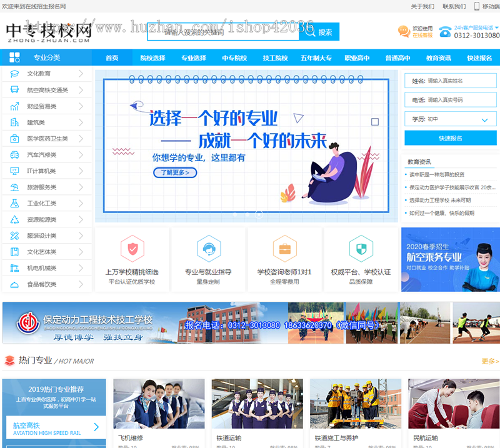Click the 工业化工类 flask icon

[14, 204]
